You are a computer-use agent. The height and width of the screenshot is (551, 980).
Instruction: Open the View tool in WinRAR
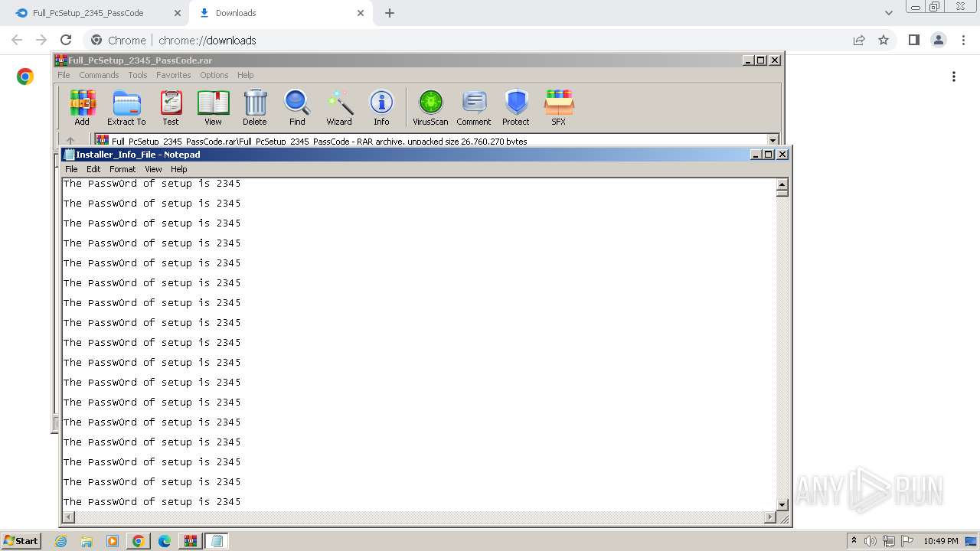[x=213, y=108]
